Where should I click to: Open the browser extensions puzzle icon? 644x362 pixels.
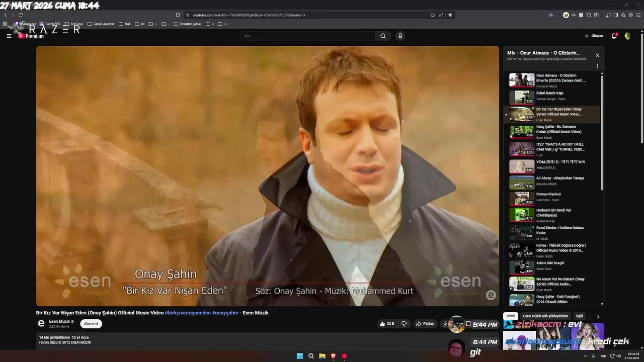[589, 15]
